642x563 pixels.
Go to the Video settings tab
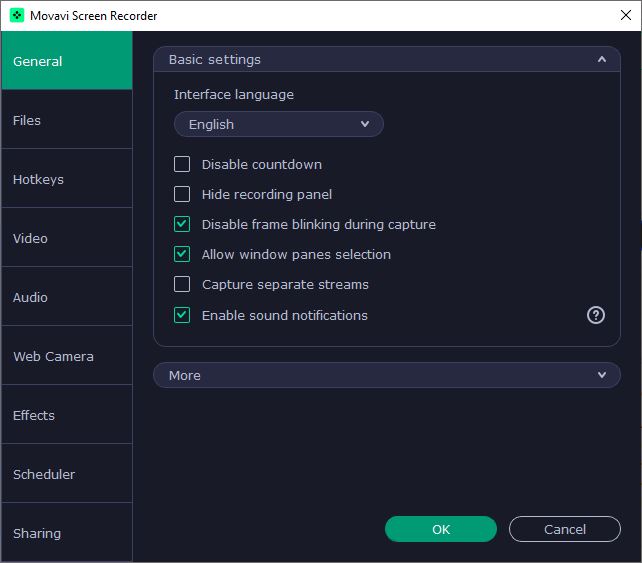pyautogui.click(x=67, y=238)
